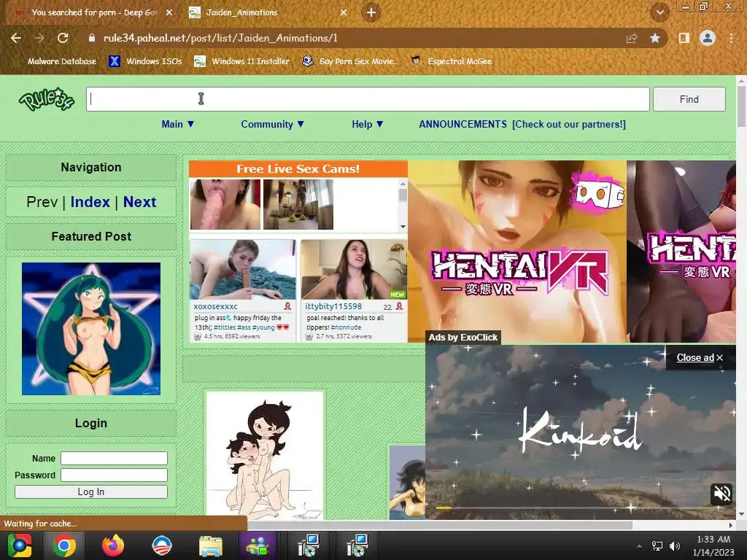Open the File Explorer taskbar icon

(x=211, y=545)
